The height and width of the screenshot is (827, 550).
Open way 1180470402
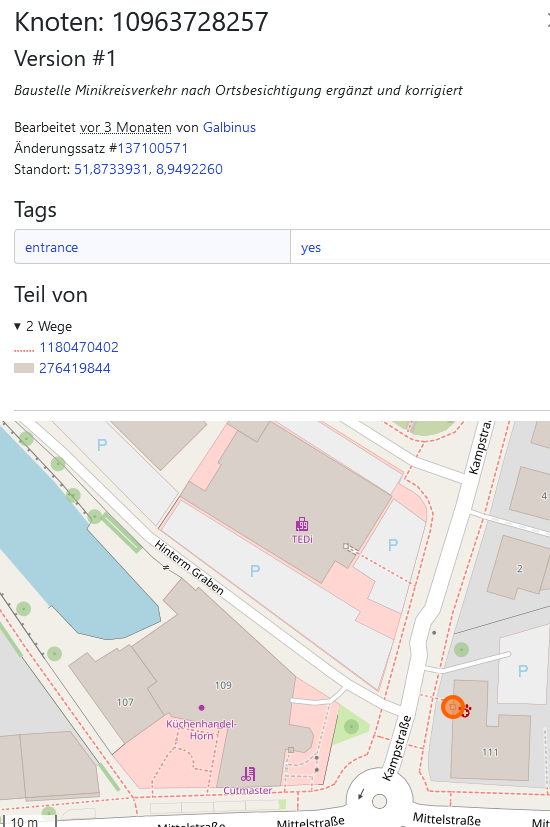click(x=79, y=347)
